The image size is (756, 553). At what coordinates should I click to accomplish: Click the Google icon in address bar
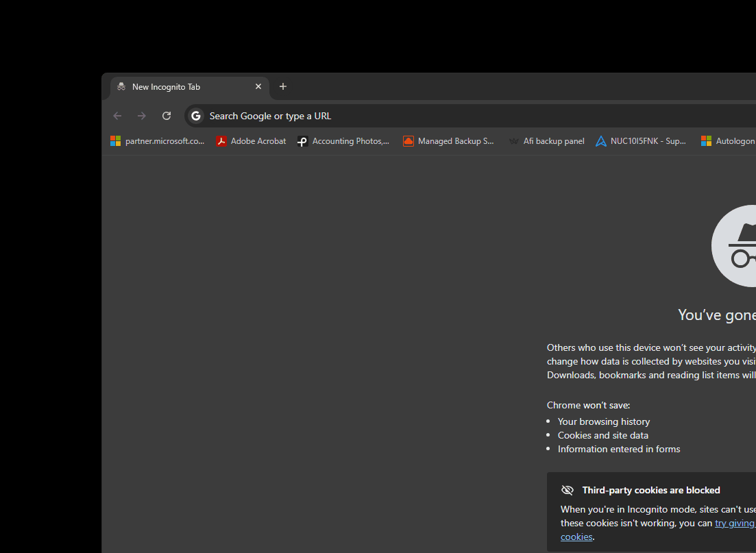196,116
